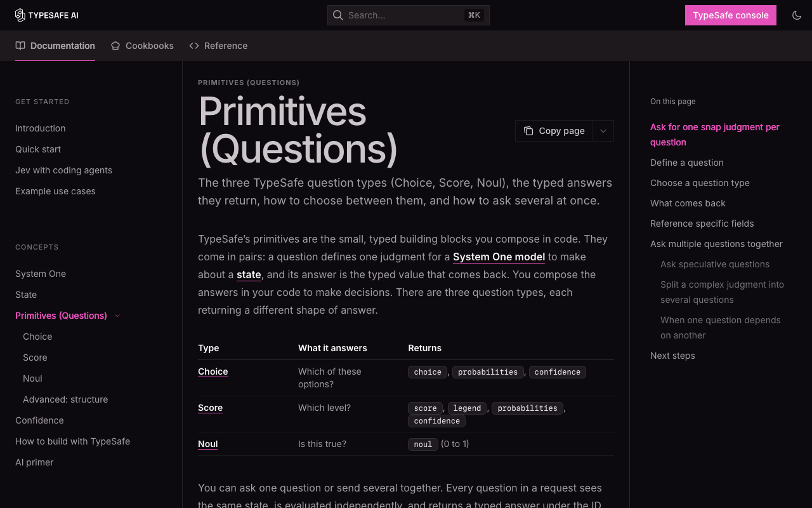Click the Copy page button
The image size is (812, 508).
tap(554, 131)
